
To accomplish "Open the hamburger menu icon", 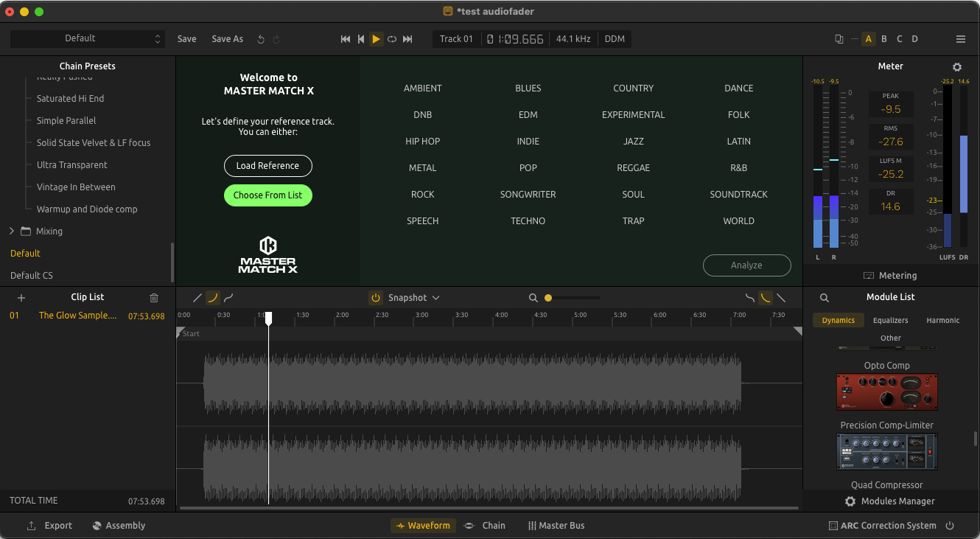I will (961, 39).
